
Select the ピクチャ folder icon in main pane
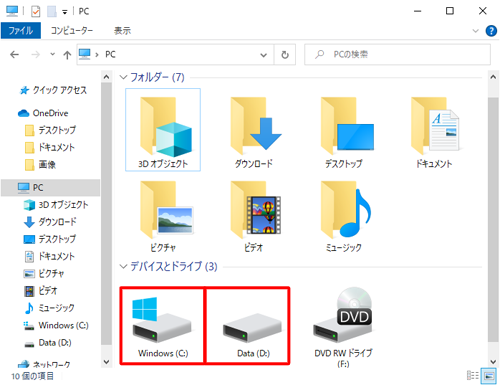point(166,210)
